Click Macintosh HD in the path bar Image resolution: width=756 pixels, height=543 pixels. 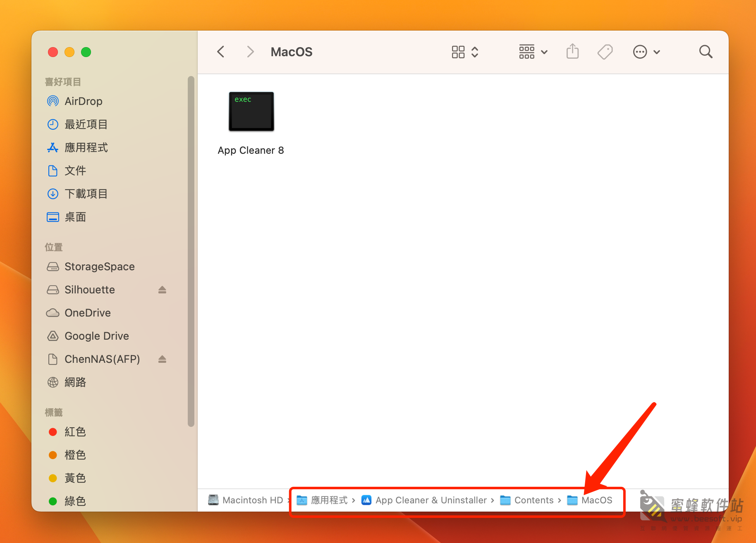pyautogui.click(x=253, y=500)
